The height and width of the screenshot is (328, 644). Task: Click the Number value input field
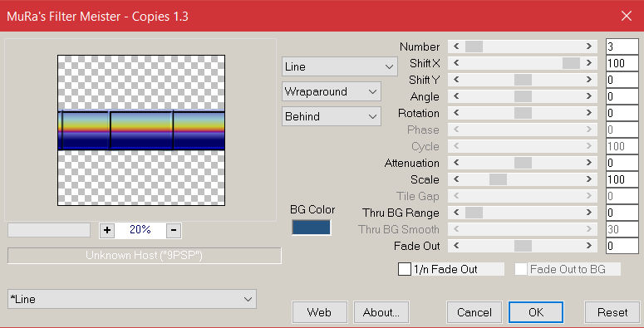pyautogui.click(x=622, y=47)
